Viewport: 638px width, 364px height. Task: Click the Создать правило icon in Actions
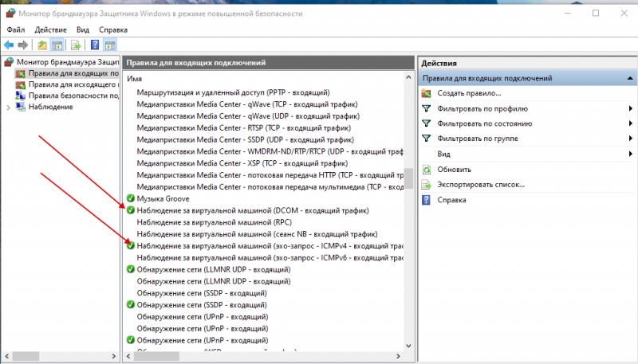click(427, 93)
